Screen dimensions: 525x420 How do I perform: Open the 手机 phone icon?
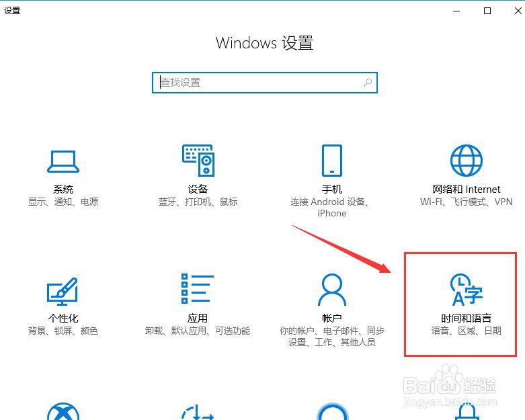[332, 161]
